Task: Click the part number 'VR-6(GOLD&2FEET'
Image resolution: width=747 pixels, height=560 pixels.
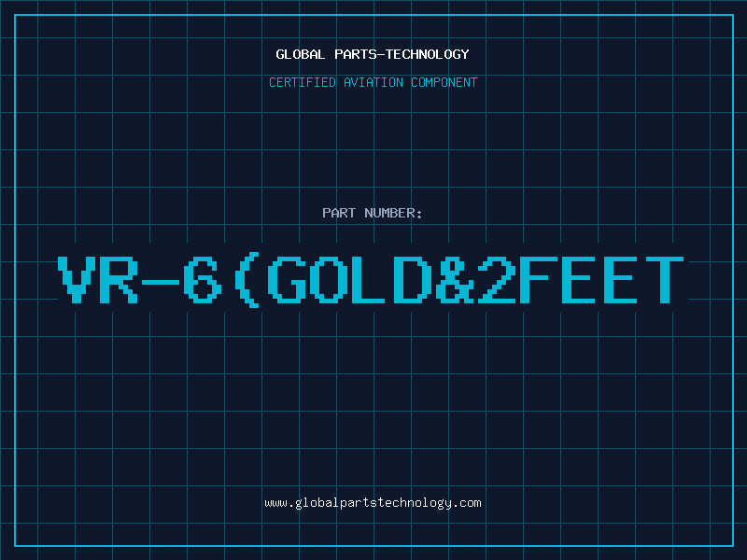Action: (x=371, y=280)
